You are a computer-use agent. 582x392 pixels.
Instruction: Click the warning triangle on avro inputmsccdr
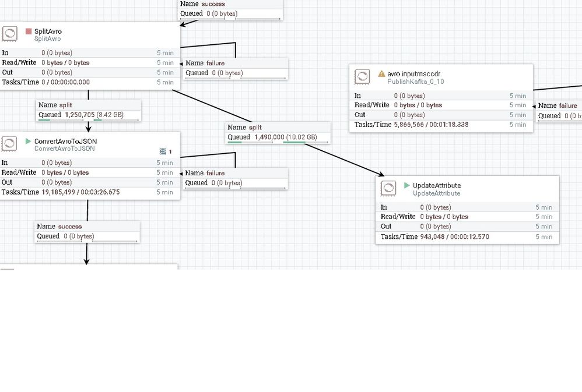pyautogui.click(x=381, y=74)
